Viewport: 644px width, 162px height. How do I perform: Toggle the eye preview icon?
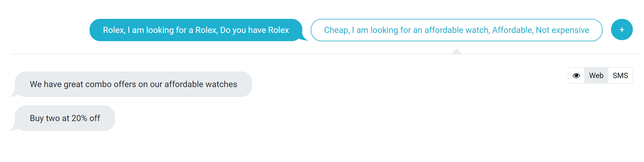(576, 76)
